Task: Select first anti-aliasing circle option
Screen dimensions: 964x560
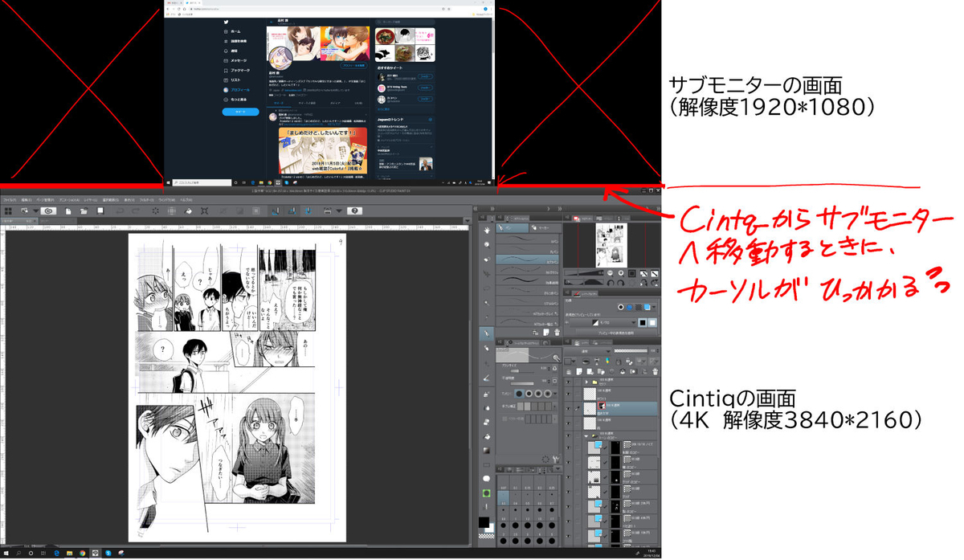Action: tap(520, 394)
